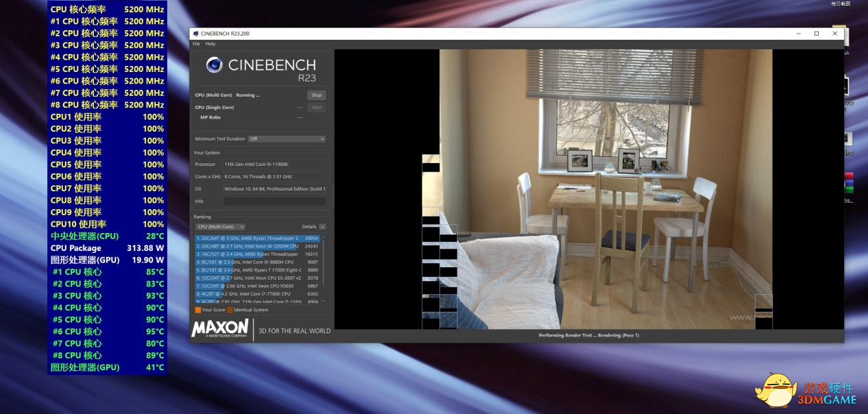Click the 'CPU1 使用率 100%' overlay row
868x414 pixels.
[108, 117]
